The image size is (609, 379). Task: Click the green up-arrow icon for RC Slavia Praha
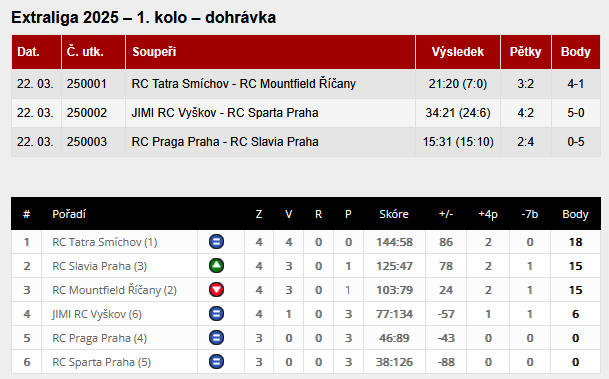(216, 266)
